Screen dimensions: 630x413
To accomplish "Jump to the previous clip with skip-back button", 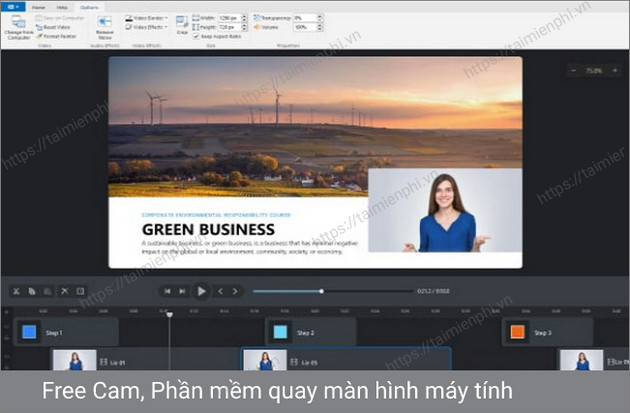I will (x=168, y=291).
